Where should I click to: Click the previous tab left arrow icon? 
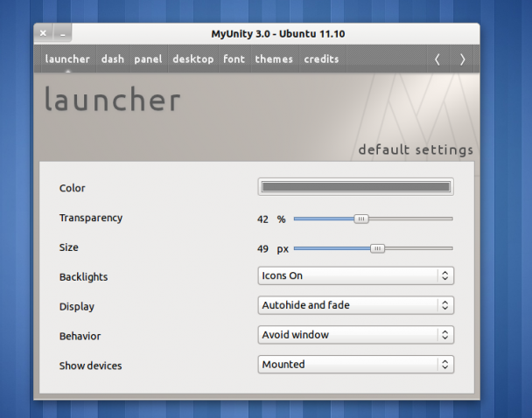point(437,59)
